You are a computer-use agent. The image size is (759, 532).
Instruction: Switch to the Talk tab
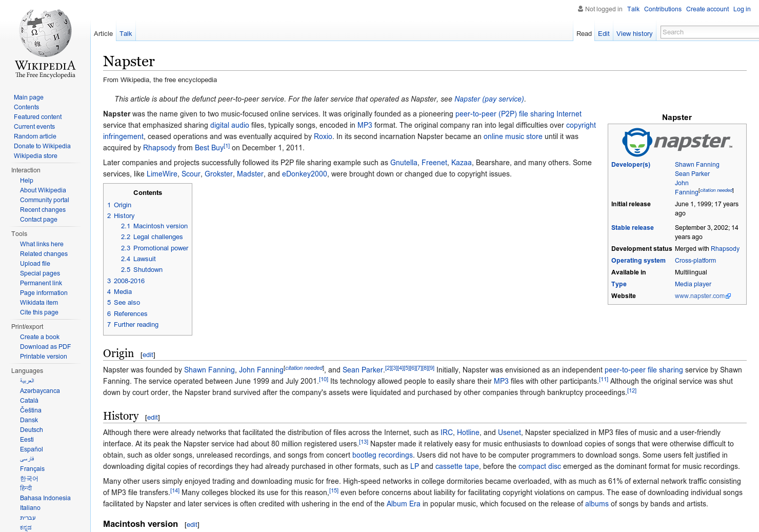[126, 33]
